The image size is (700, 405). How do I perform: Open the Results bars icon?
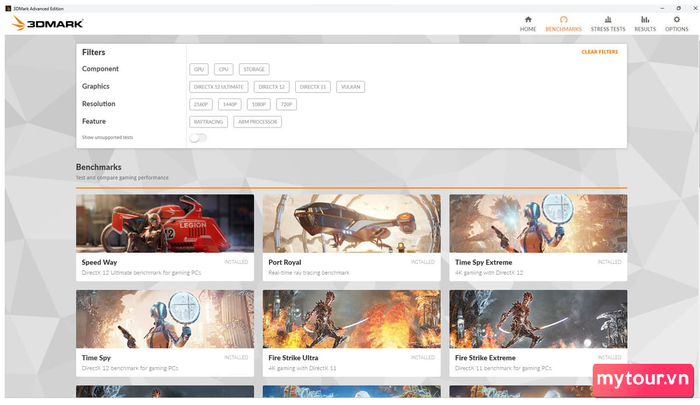[645, 20]
